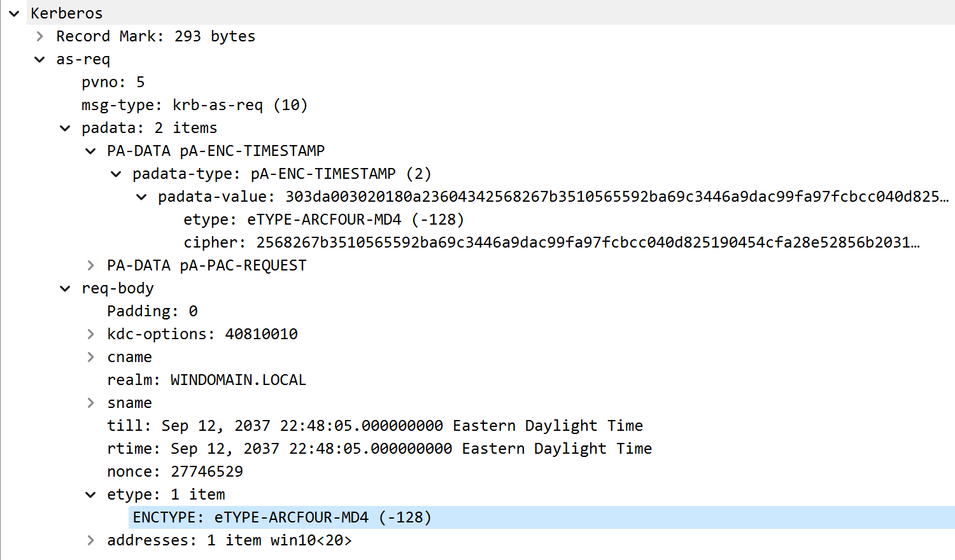
Task: Select the msg-type krb-as-req row
Action: pos(194,105)
